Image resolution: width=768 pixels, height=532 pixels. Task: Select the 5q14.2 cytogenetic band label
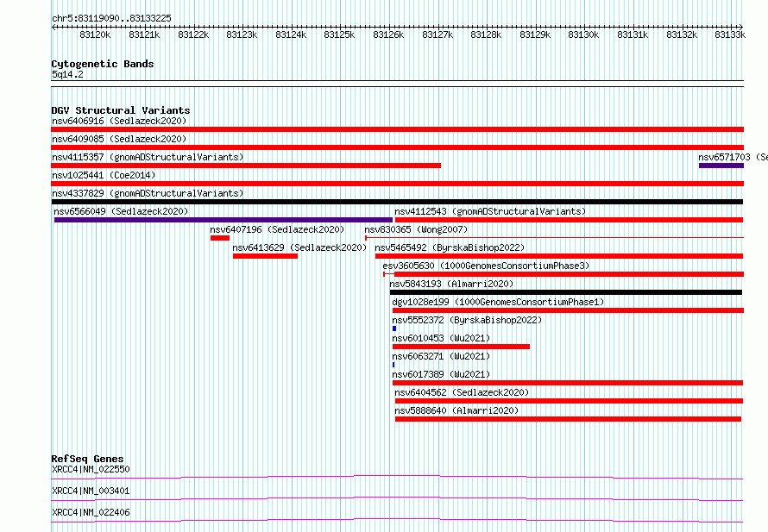click(67, 74)
